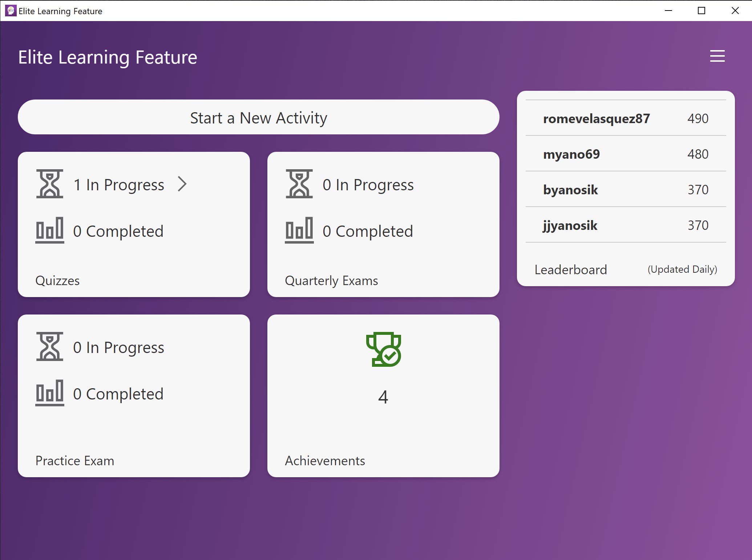Maximize the Elite Learning Feature window
The width and height of the screenshot is (752, 560).
[702, 11]
